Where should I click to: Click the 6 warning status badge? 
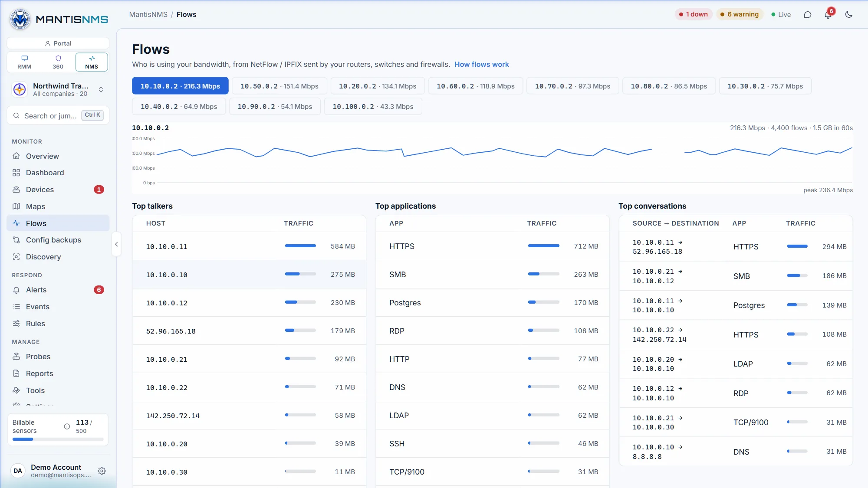(x=740, y=14)
